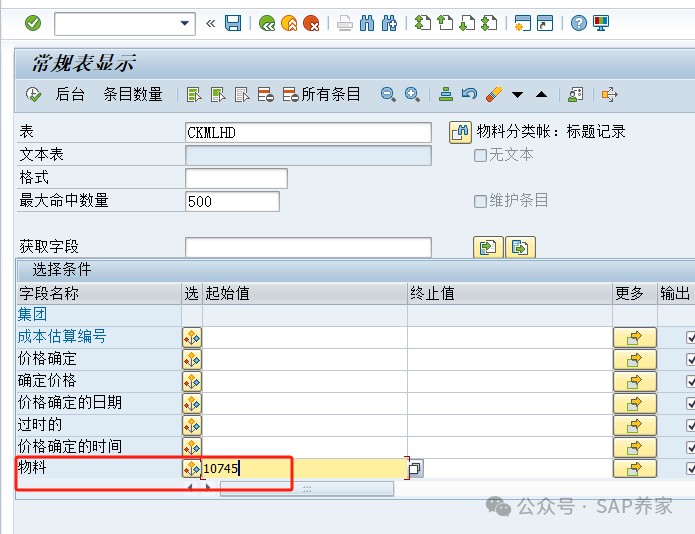The image size is (695, 534).
Task: Click the Find Next binoculars icon
Action: coord(389,23)
